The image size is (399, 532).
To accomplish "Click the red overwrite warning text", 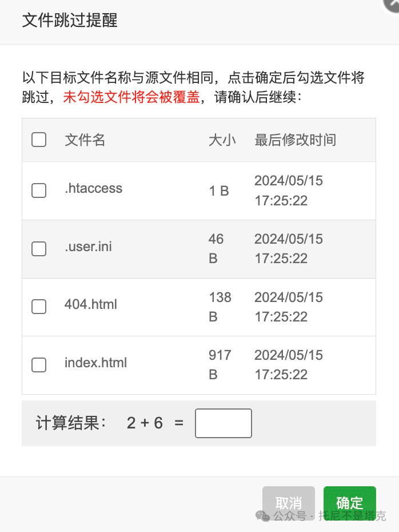I will coord(131,97).
